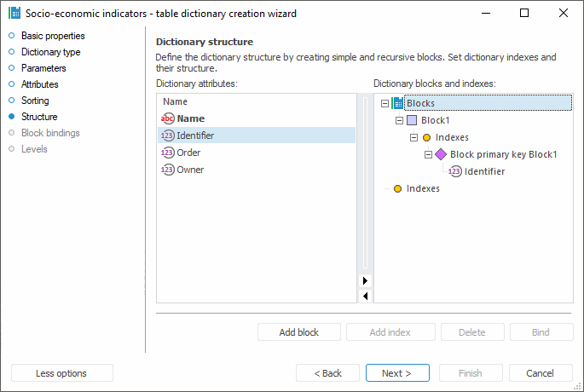Viewport: 584px width, 392px height.
Task: Go to Dictionary type step
Action: (50, 52)
